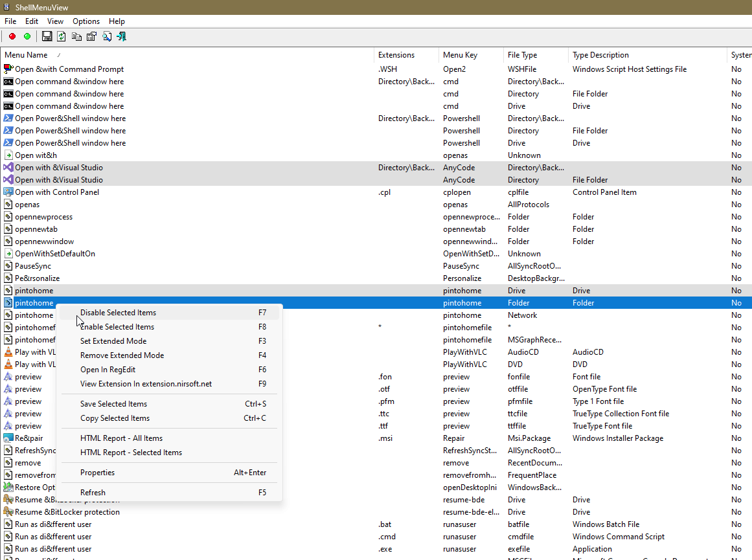The height and width of the screenshot is (560, 752).
Task: Open the Edit menu
Action: (32, 21)
